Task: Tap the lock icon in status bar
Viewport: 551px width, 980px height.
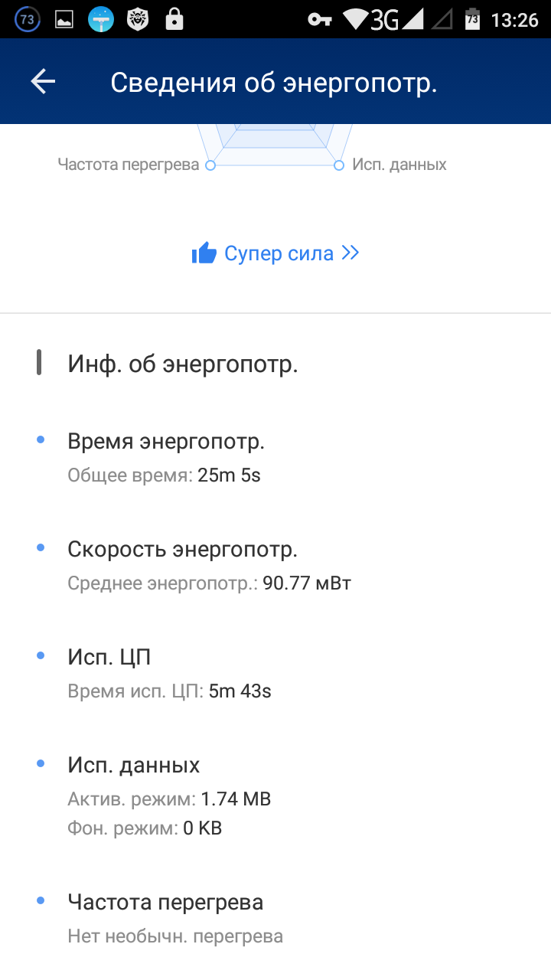Action: click(x=174, y=20)
